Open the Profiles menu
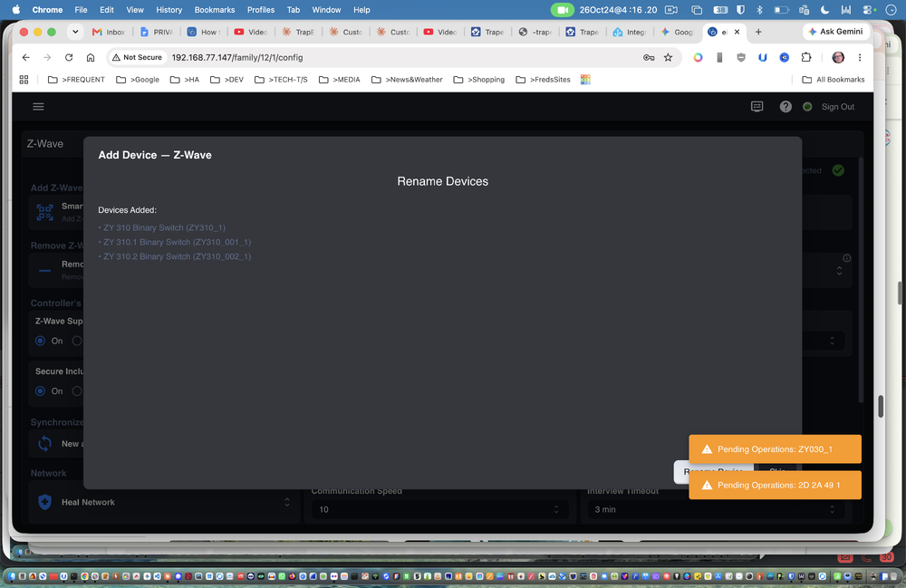This screenshot has height=588, width=906. pos(261,10)
